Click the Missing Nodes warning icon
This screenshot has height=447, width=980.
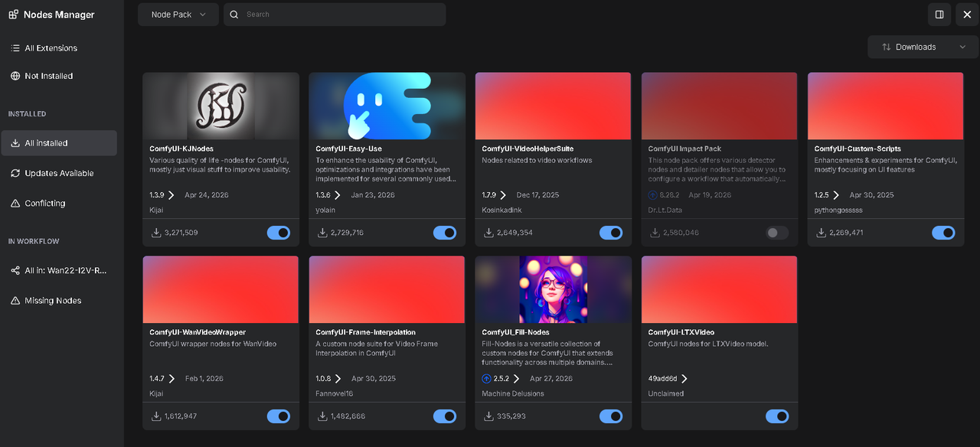pyautogui.click(x=15, y=301)
